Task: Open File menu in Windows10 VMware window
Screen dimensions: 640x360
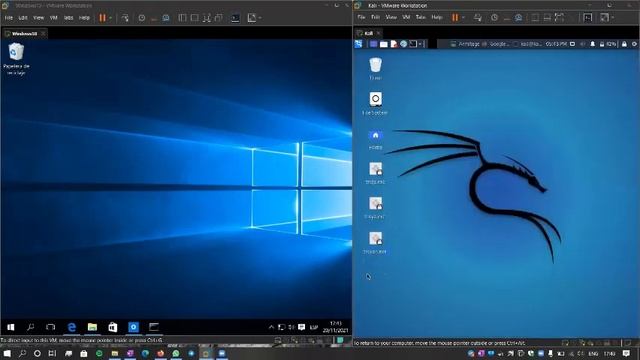Action: pyautogui.click(x=9, y=18)
